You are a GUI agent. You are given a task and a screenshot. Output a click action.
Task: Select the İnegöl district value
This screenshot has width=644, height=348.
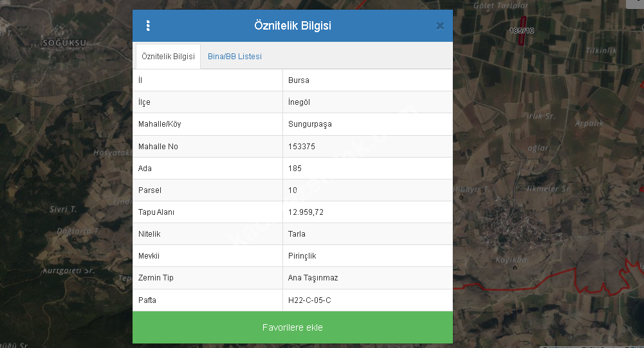pyautogui.click(x=300, y=102)
